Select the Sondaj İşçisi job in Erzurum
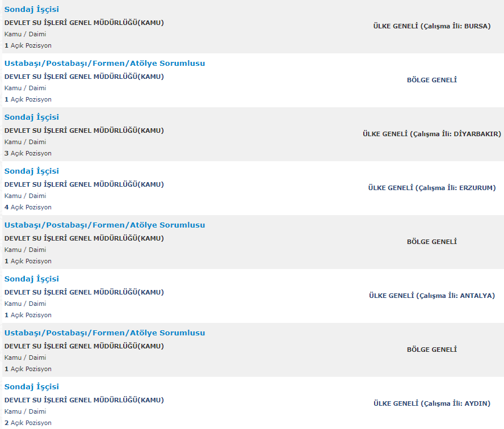This screenshot has height=429, width=504. tap(31, 171)
